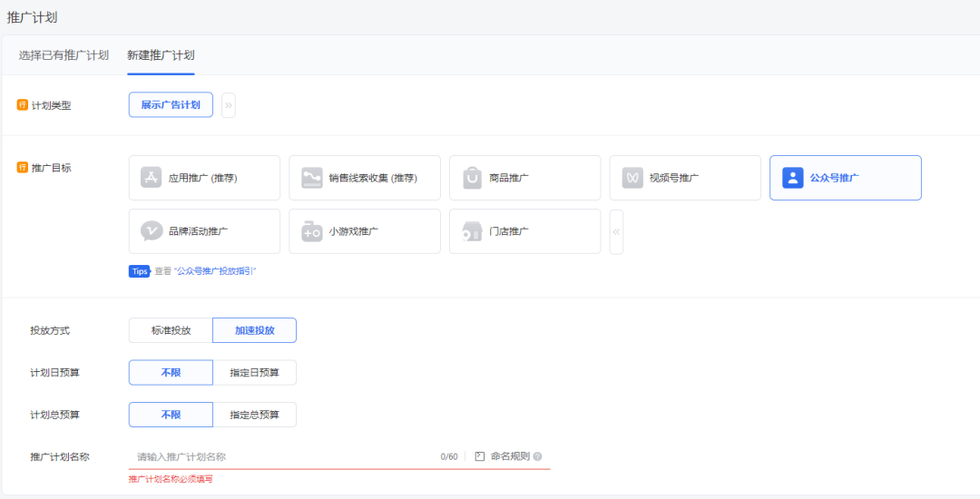Choose 门店推广 goal card
This screenshot has height=499, width=980.
click(x=525, y=231)
